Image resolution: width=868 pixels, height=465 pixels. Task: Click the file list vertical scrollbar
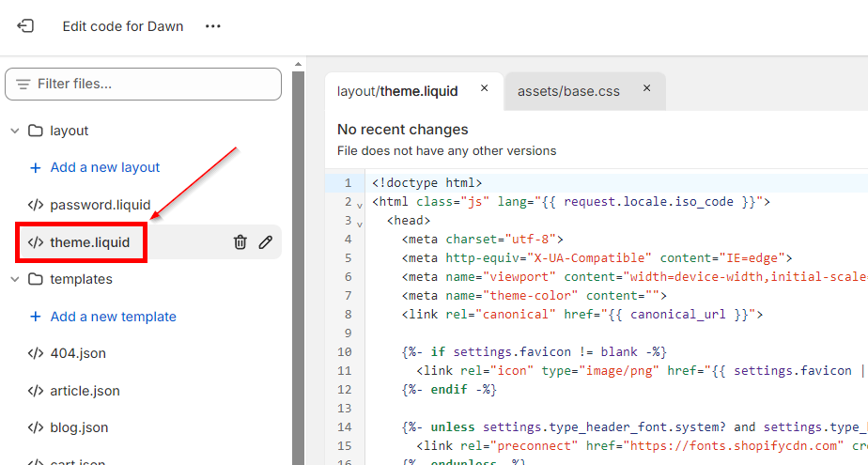tap(299, 268)
